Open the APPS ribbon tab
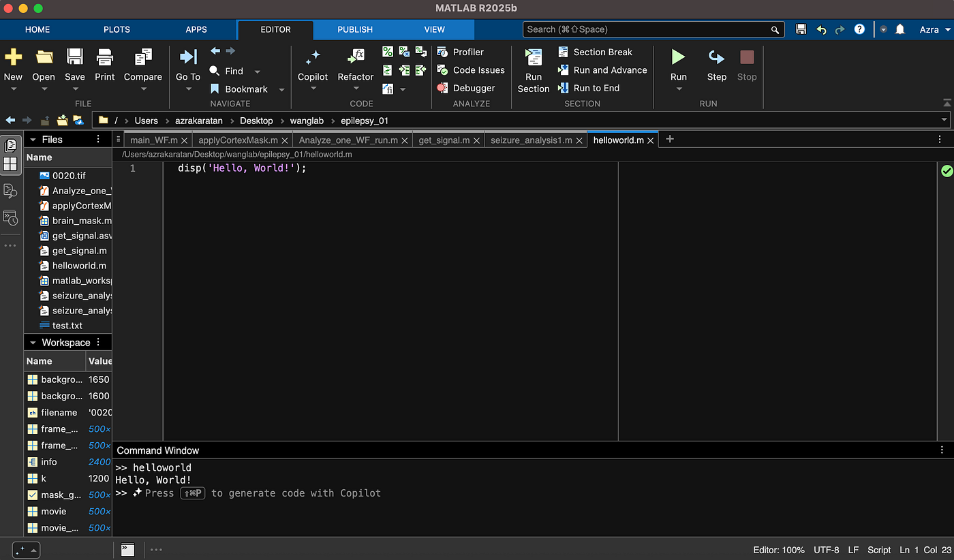 coord(196,29)
